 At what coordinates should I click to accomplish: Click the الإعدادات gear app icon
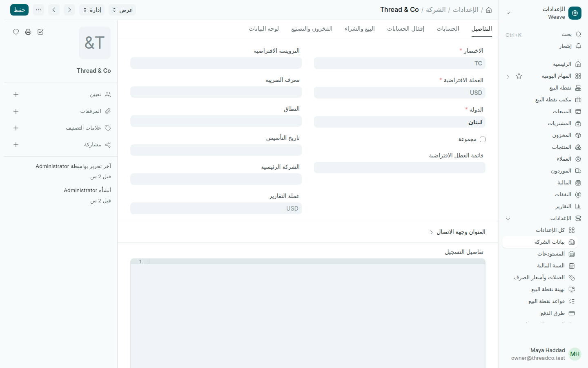[575, 13]
